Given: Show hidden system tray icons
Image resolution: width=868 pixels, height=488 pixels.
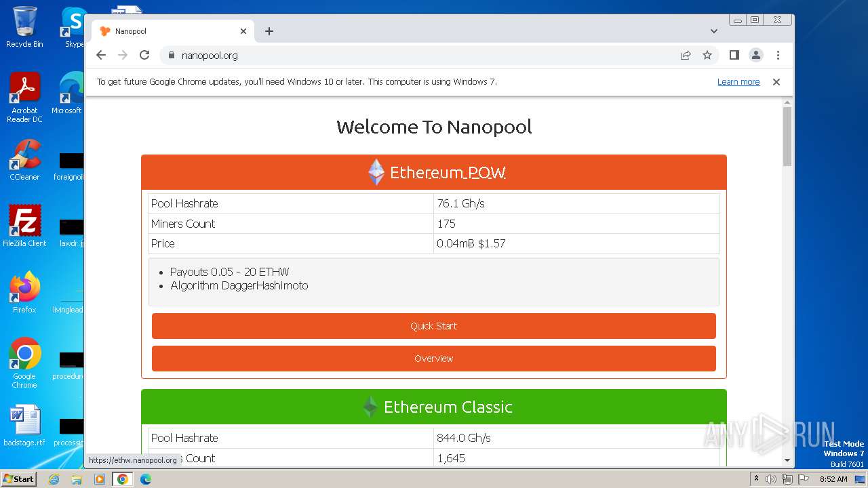Looking at the screenshot, I should point(756,479).
